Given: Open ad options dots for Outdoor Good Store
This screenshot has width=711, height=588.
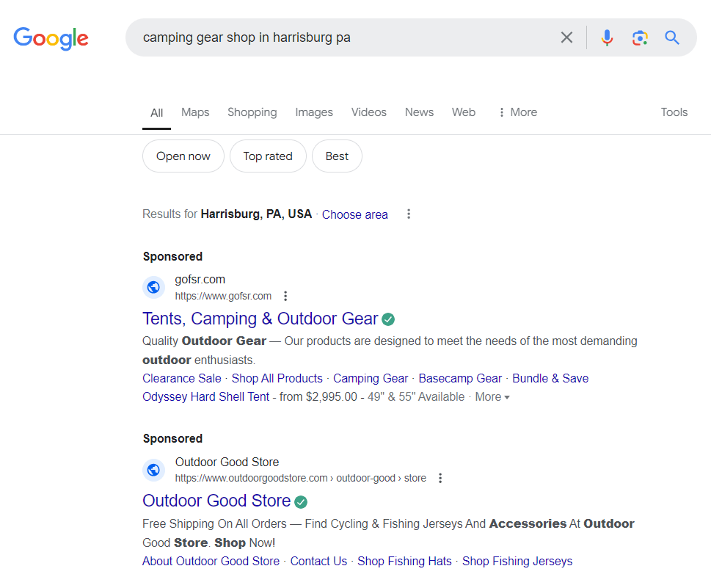Looking at the screenshot, I should pyautogui.click(x=440, y=478).
